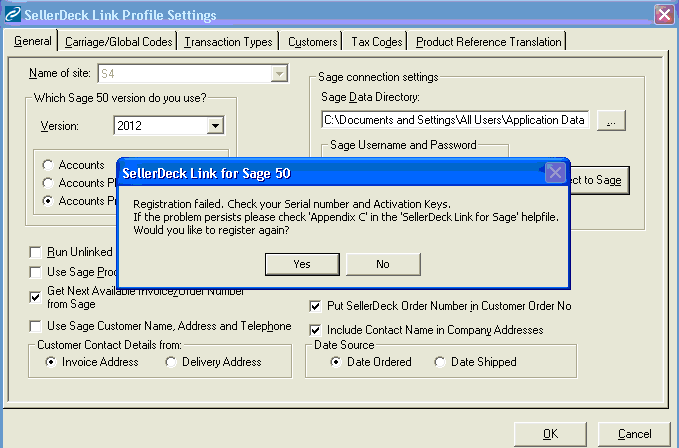Close the Link Profile Settings window
The height and width of the screenshot is (448, 679).
point(663,15)
